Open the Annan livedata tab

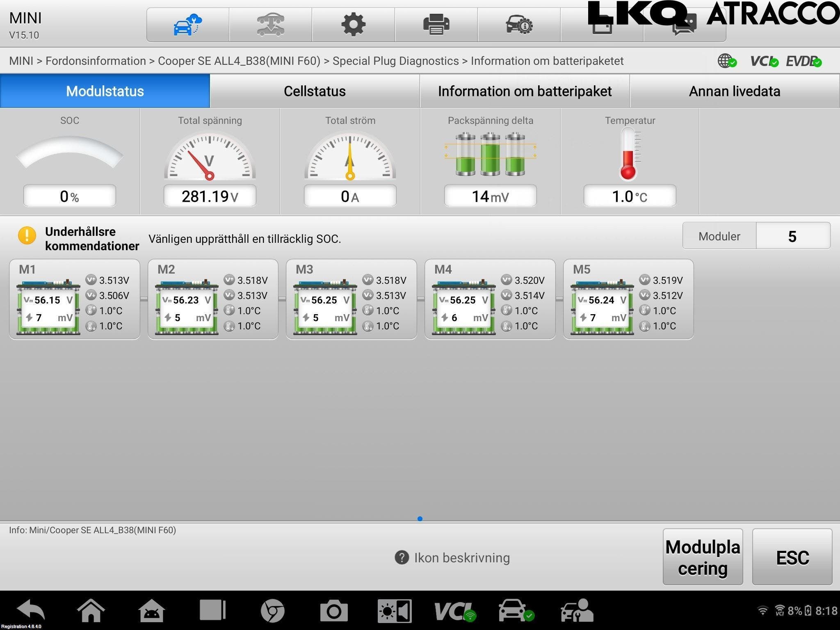point(735,91)
